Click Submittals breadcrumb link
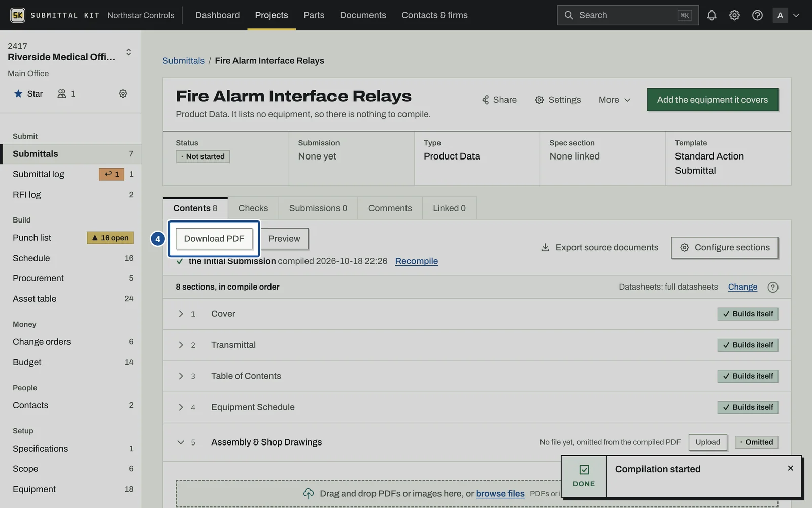The image size is (812, 508). pyautogui.click(x=183, y=61)
